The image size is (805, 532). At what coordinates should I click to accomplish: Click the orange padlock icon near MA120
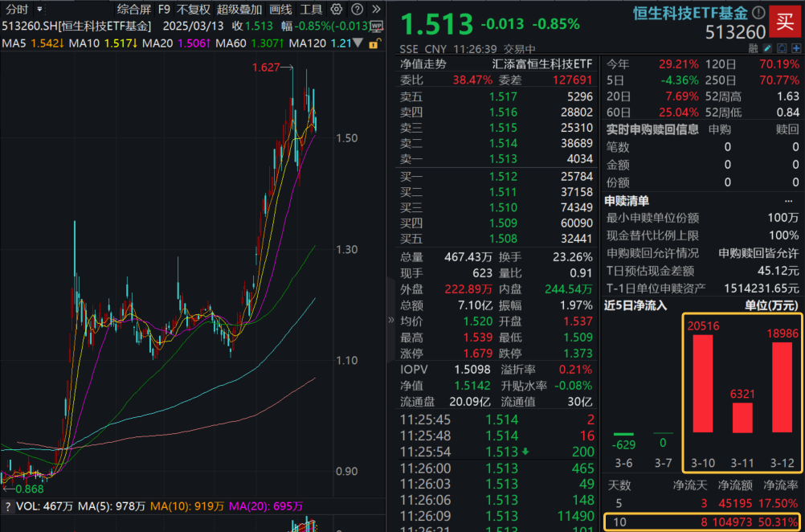375,43
